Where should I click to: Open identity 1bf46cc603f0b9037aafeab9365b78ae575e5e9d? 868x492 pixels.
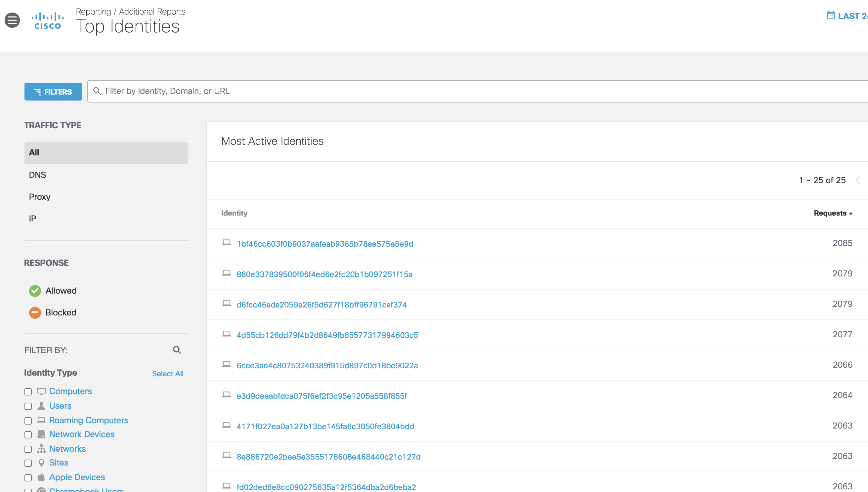(325, 244)
